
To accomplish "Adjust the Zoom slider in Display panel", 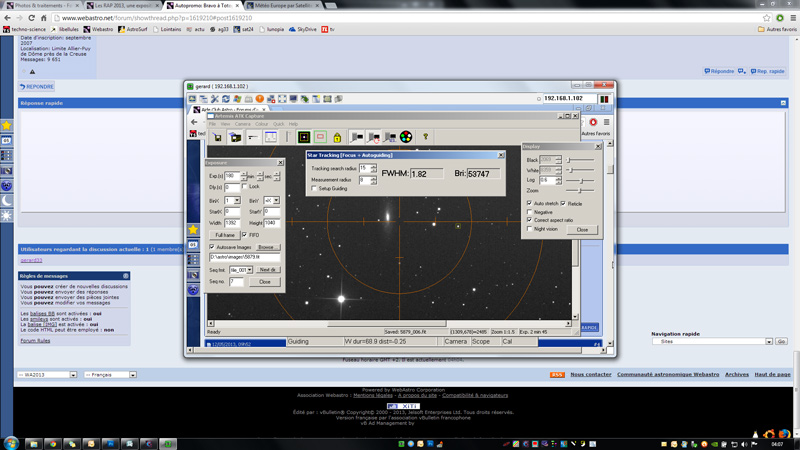I will point(580,190).
